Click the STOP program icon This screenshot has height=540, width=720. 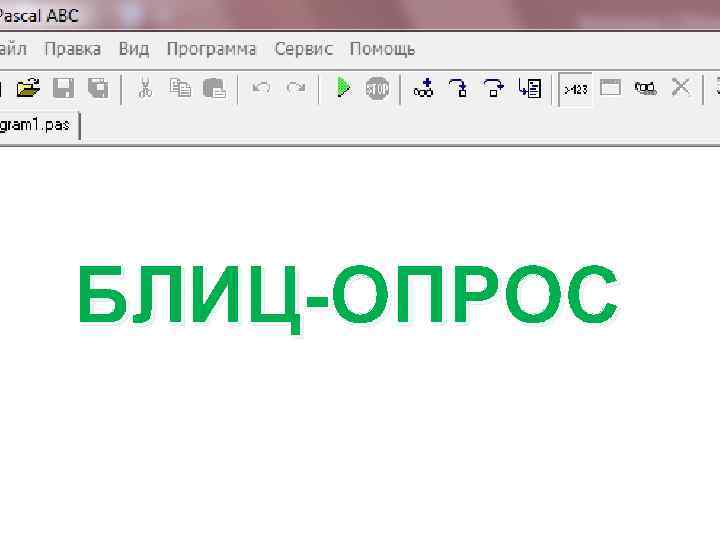[x=377, y=88]
